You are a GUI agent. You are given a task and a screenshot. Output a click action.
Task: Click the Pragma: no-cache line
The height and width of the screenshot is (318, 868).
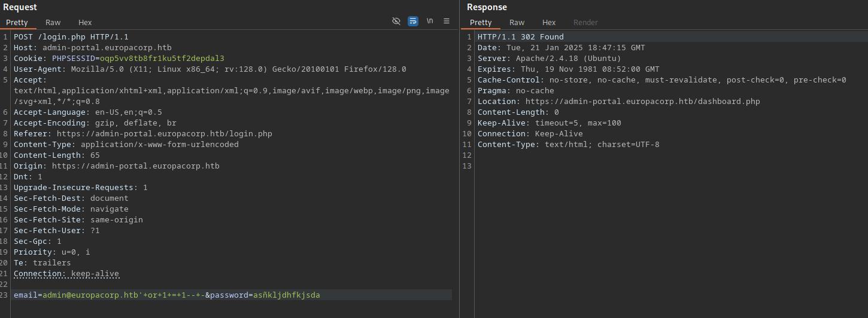click(516, 90)
